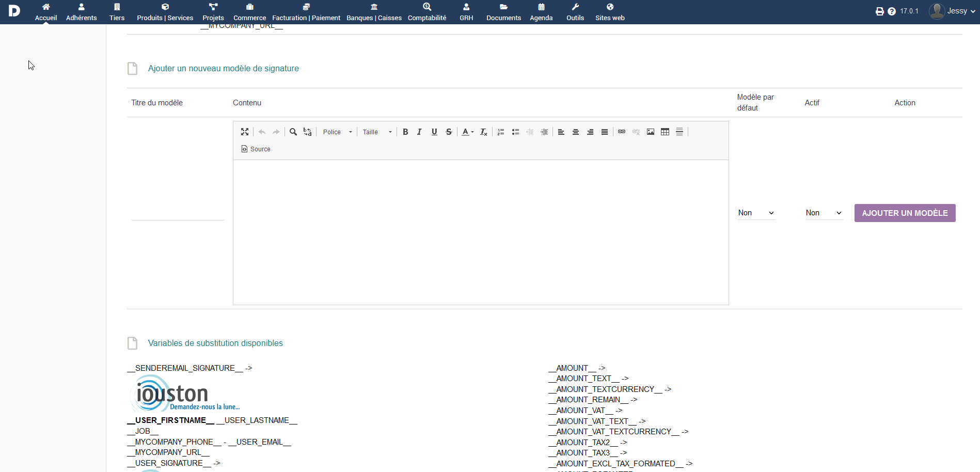
Task: Maximize the rich text editor
Action: (x=245, y=132)
